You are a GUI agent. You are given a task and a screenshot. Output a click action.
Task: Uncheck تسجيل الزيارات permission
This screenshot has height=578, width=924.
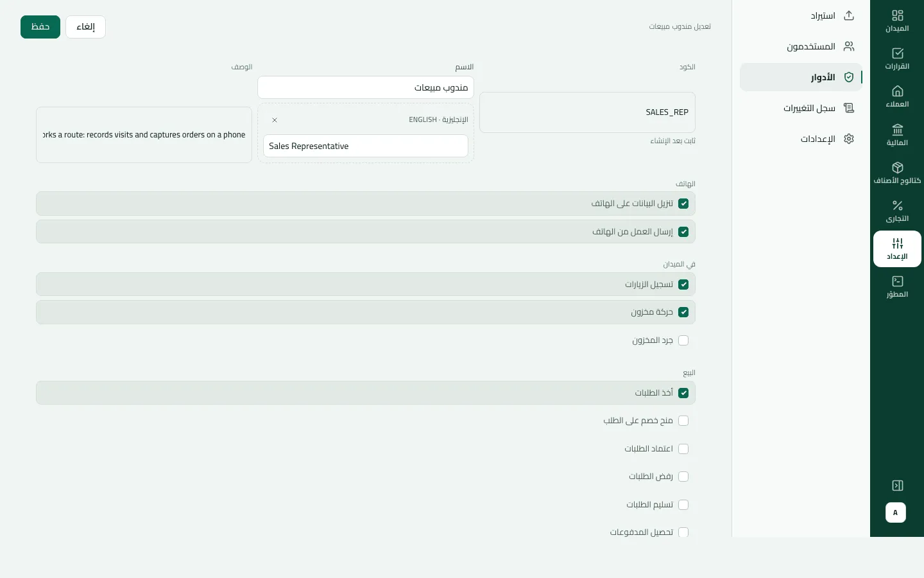[x=683, y=285]
